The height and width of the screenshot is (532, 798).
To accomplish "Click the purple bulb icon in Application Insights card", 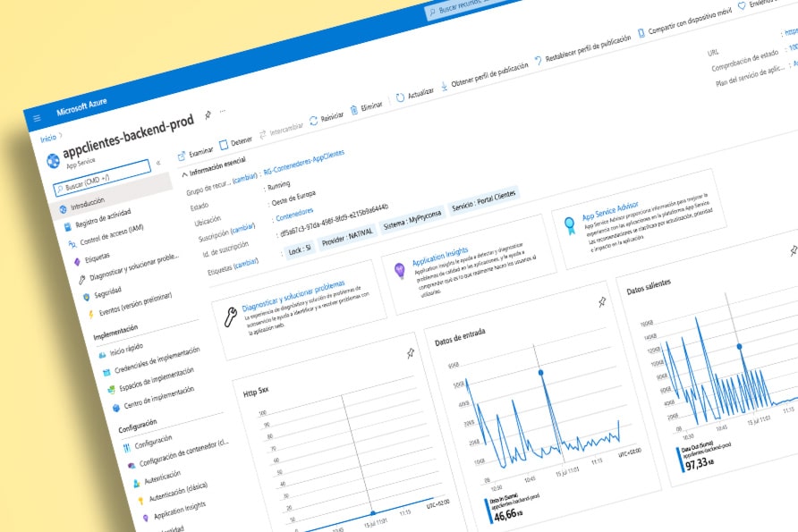I will coord(400,270).
